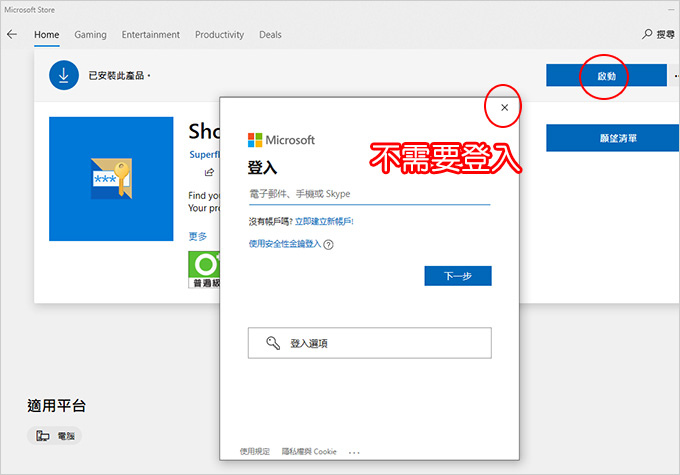Click the 使用安全性金鑰登入 link
This screenshot has width=680, height=475.
(x=284, y=244)
